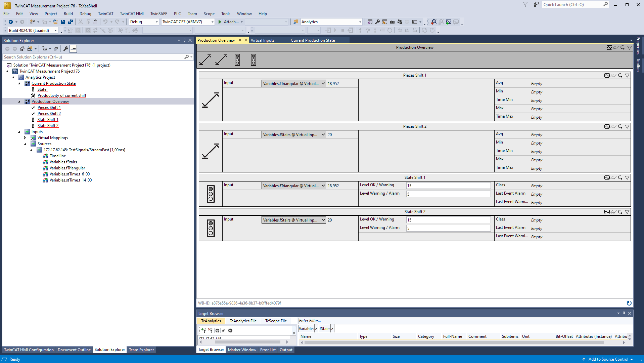Toggle pin on the Production Overview tab
The image size is (644, 363).
click(240, 40)
